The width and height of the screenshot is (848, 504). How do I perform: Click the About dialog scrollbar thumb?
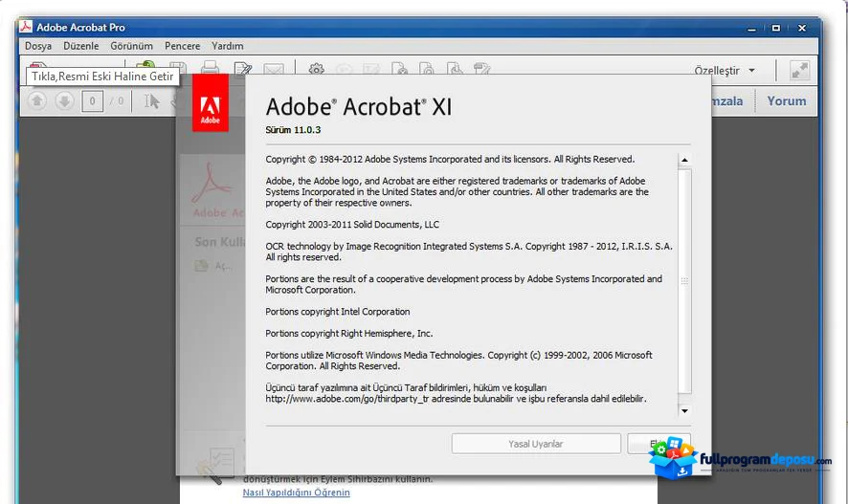(x=684, y=281)
